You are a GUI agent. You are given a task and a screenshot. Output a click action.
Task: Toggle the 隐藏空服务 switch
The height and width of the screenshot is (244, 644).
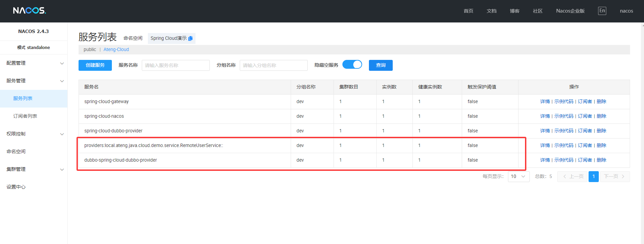pyautogui.click(x=352, y=65)
